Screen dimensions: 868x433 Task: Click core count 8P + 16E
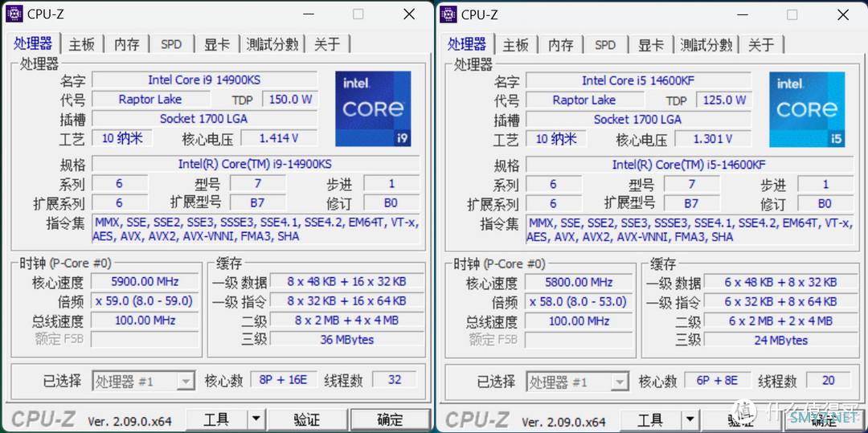pyautogui.click(x=283, y=380)
